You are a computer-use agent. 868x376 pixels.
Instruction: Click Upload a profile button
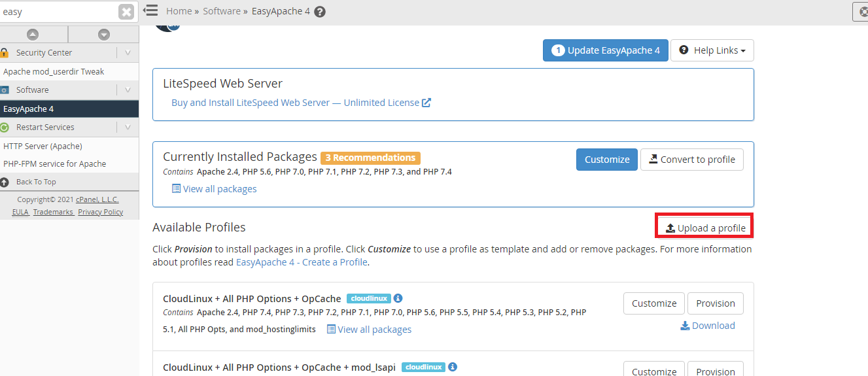click(706, 228)
